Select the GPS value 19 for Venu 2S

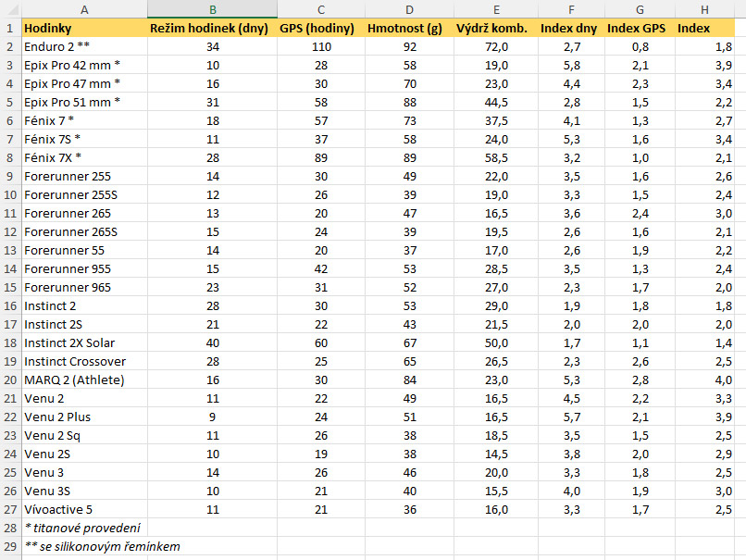tap(321, 454)
